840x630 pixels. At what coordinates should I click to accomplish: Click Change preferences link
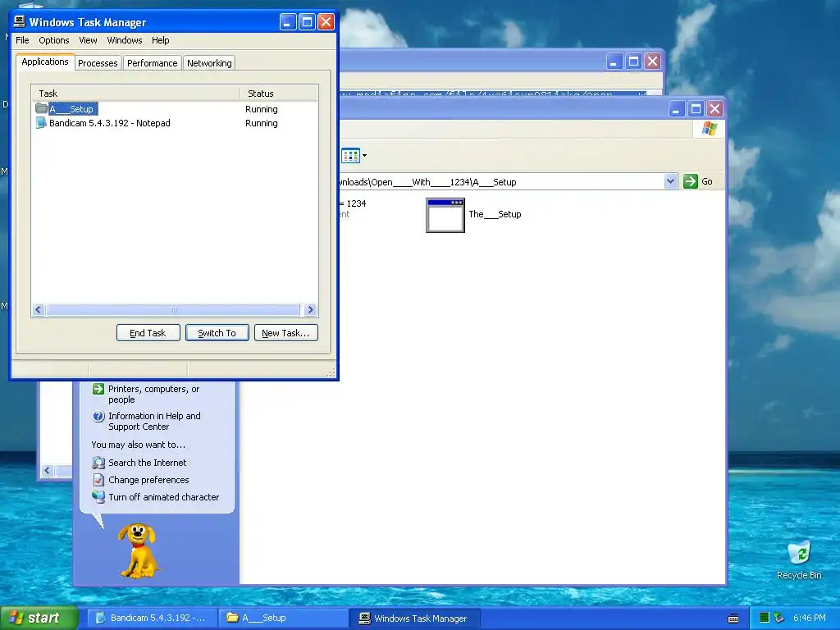tap(148, 479)
